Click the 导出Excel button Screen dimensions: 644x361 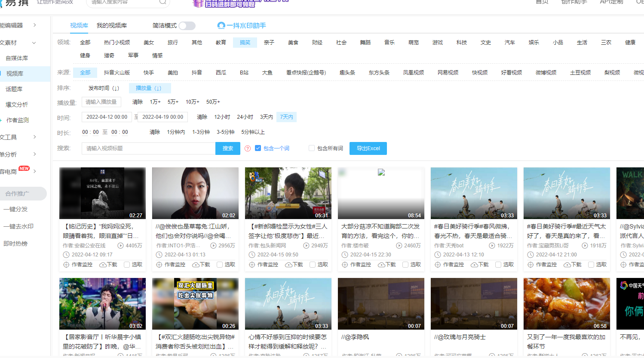pyautogui.click(x=368, y=148)
